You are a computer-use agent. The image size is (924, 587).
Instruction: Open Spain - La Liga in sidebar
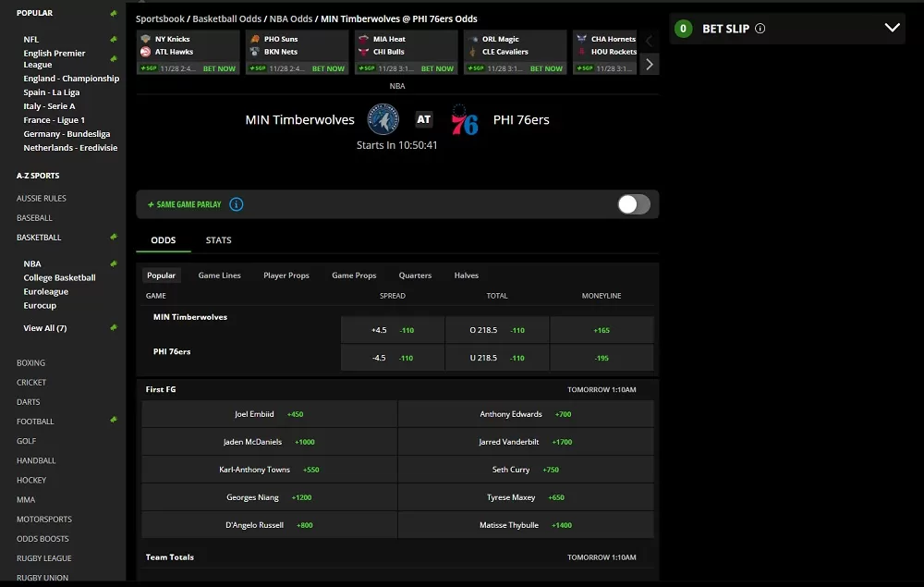pyautogui.click(x=51, y=92)
